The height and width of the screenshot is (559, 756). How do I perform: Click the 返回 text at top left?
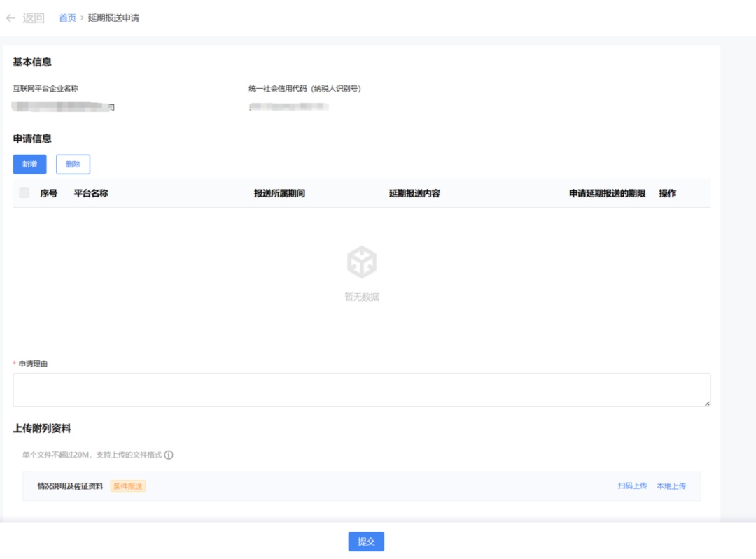33,18
